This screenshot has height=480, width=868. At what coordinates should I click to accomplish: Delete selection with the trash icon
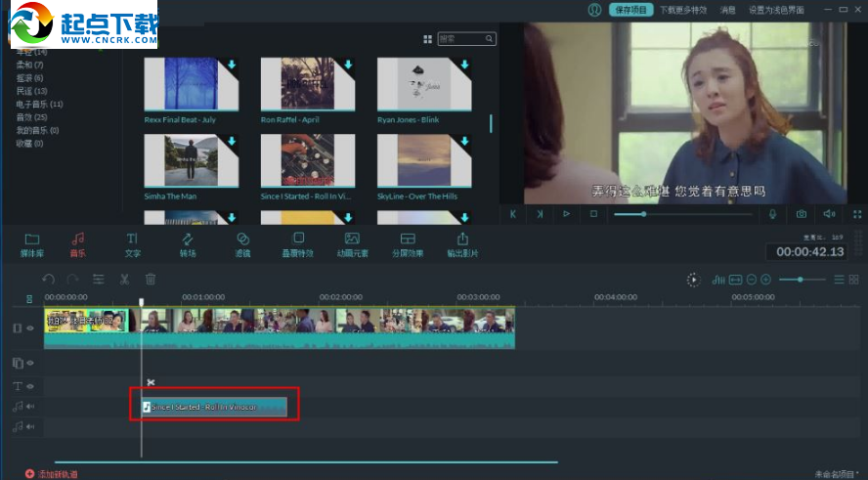click(151, 280)
